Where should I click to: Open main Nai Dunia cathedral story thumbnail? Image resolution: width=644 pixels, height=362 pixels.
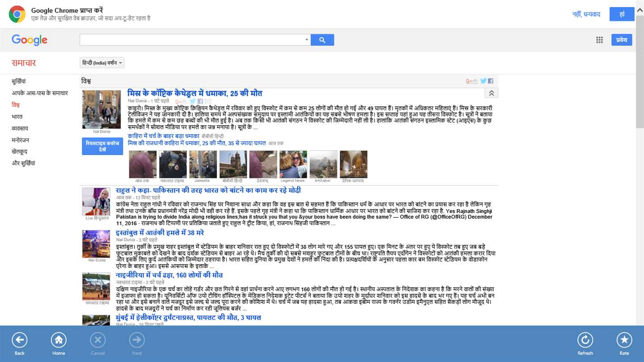point(102,109)
